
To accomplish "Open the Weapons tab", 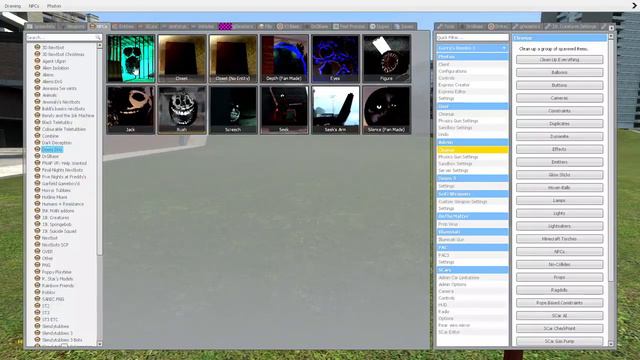I will (73, 27).
